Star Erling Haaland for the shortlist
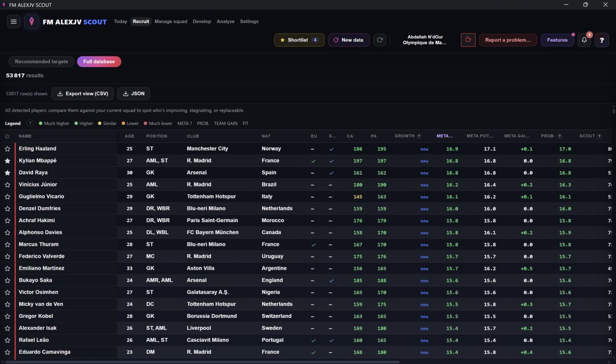 pyautogui.click(x=7, y=149)
